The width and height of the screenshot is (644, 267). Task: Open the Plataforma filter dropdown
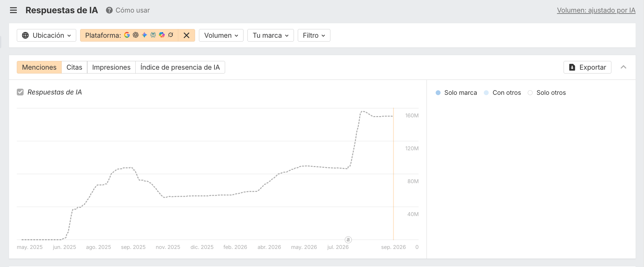click(129, 35)
